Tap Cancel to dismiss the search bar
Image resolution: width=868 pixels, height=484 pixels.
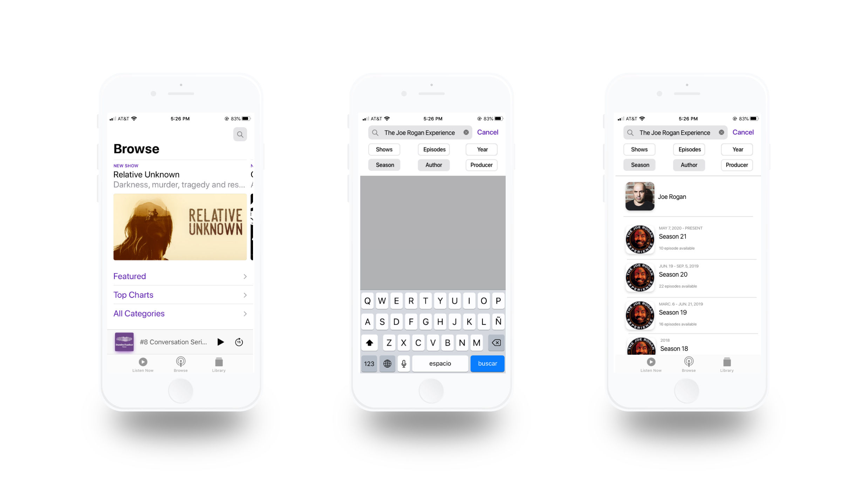click(x=487, y=132)
